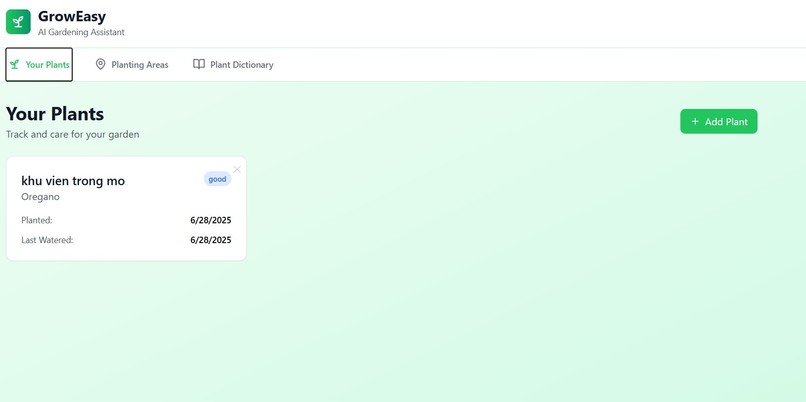The image size is (806, 402).
Task: Click the Track and care for your garden text
Action: tap(72, 135)
